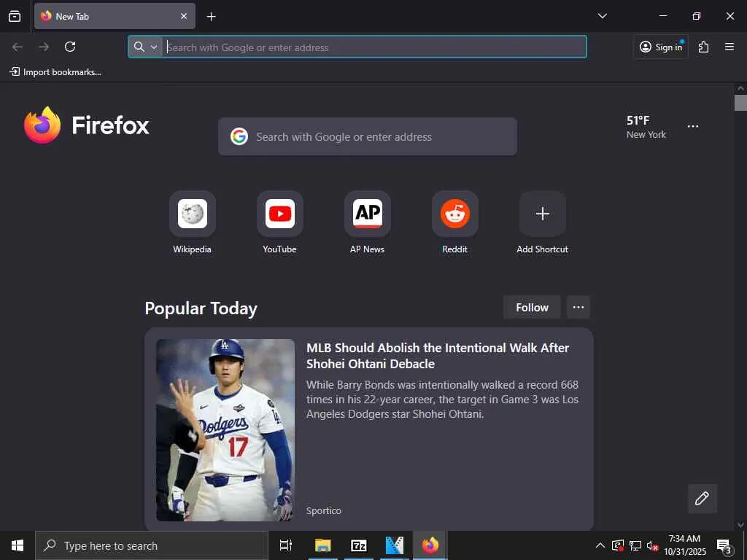Click the customize page pencil icon

click(703, 499)
